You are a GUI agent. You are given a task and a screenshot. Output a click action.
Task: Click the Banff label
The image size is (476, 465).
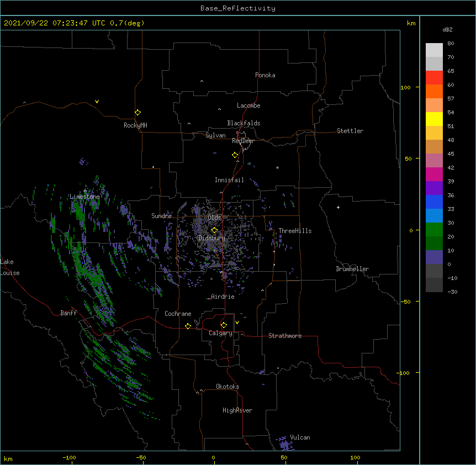point(68,313)
